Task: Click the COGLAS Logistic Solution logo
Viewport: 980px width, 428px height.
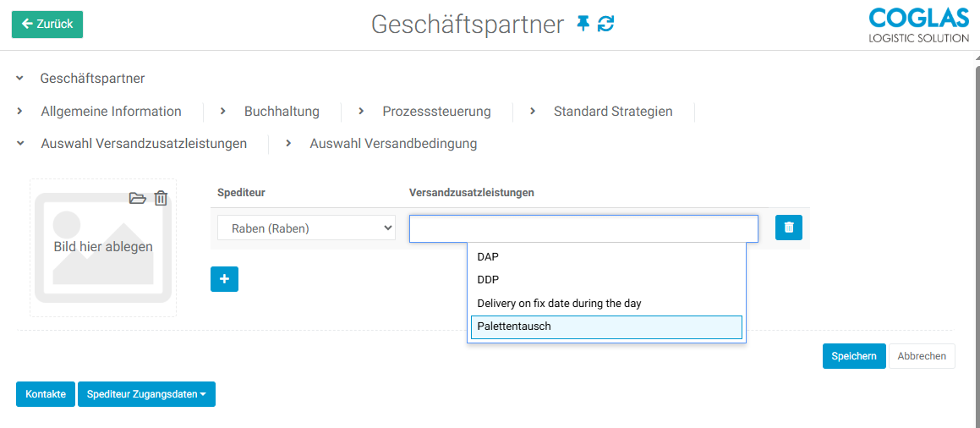Action: point(918,25)
